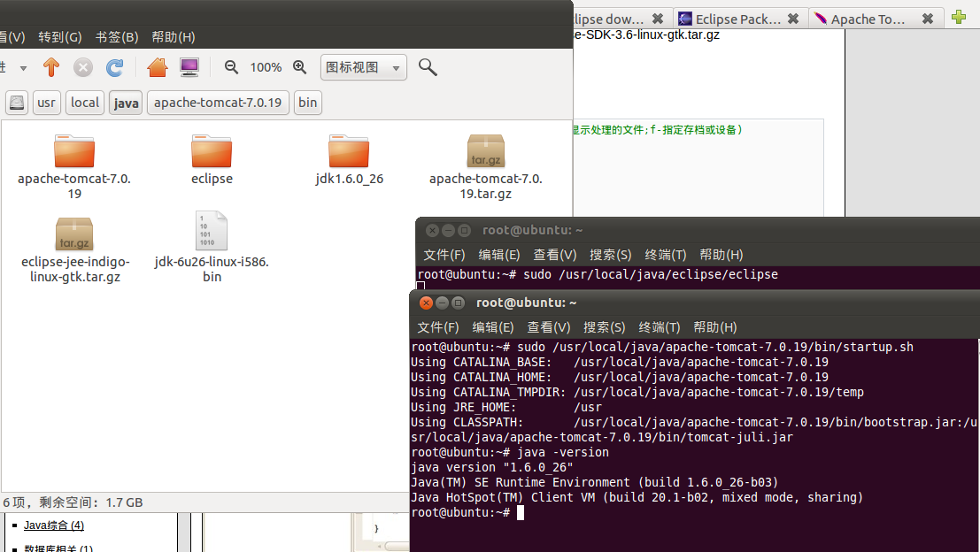The height and width of the screenshot is (552, 980).
Task: Select the apache-tomcat-7.0.19.tar.gz archive icon
Action: pyautogui.click(x=486, y=151)
